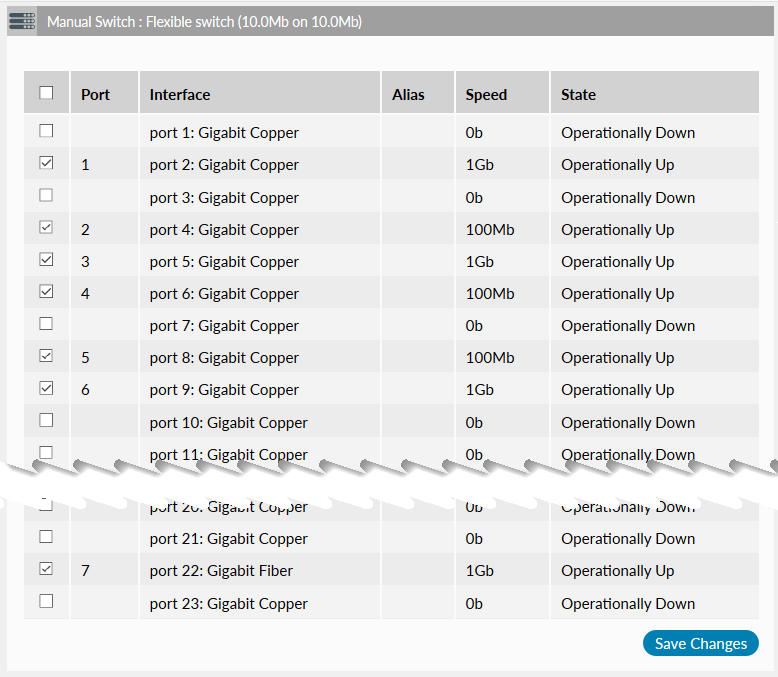Uncheck the port 8 checkbox
778x677 pixels.
pos(46,356)
